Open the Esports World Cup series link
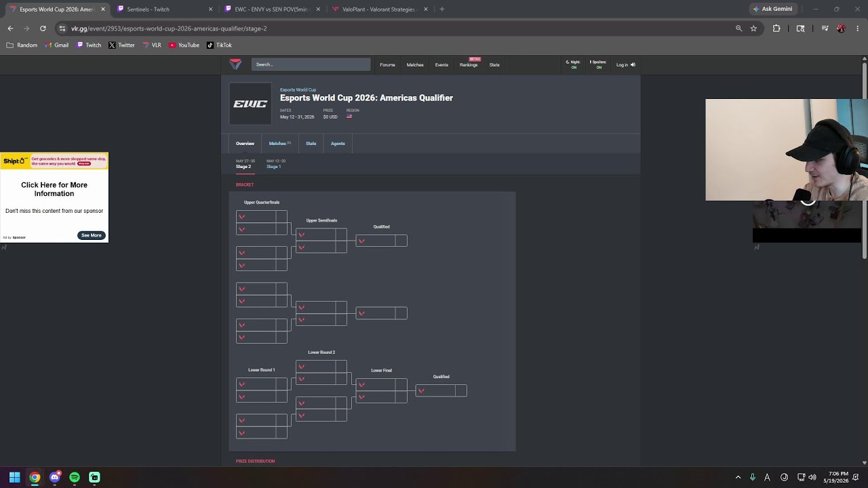The width and height of the screenshot is (868, 488). 298,89
